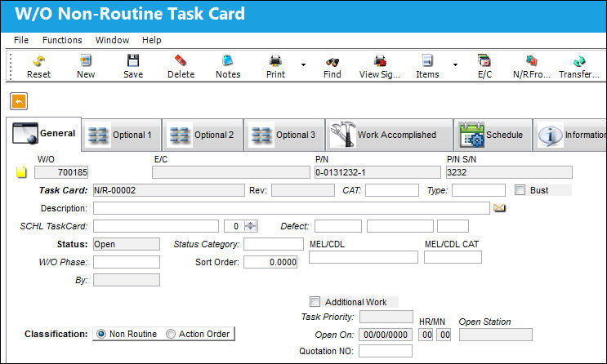Click the MEL/CDL CAT field

coord(453,257)
